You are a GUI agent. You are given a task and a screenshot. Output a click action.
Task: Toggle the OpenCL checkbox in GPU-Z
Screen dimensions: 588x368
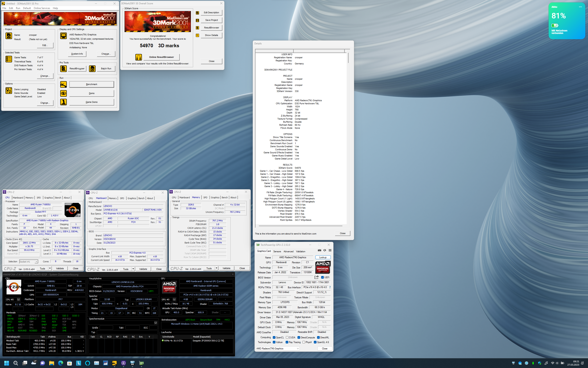274,337
